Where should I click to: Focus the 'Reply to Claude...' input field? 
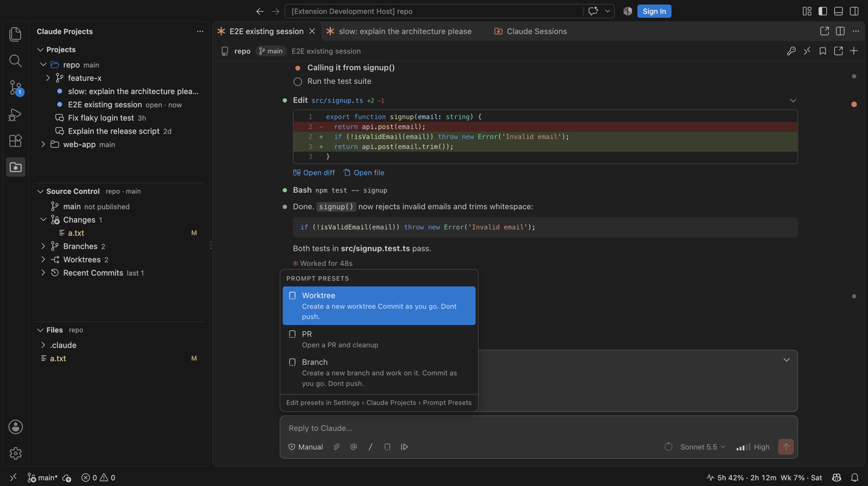point(538,428)
